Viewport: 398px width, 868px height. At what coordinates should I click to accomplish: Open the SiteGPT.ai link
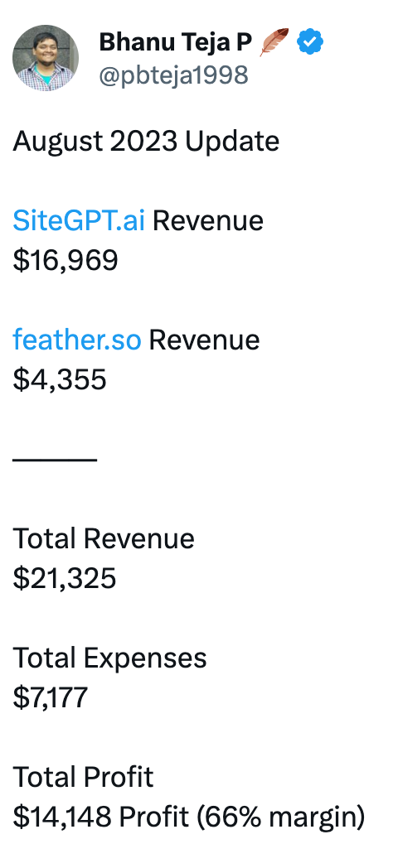coord(79,220)
